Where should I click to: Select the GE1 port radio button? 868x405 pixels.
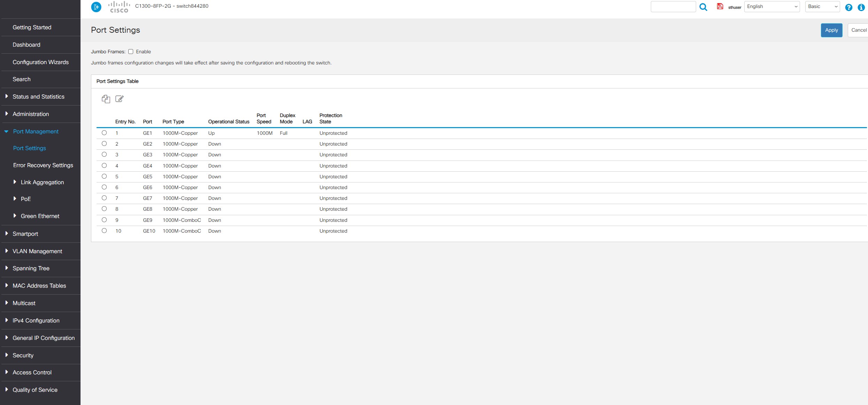pos(104,133)
